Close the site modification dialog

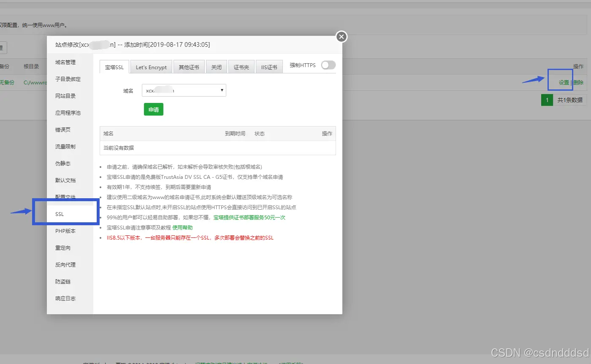(342, 37)
